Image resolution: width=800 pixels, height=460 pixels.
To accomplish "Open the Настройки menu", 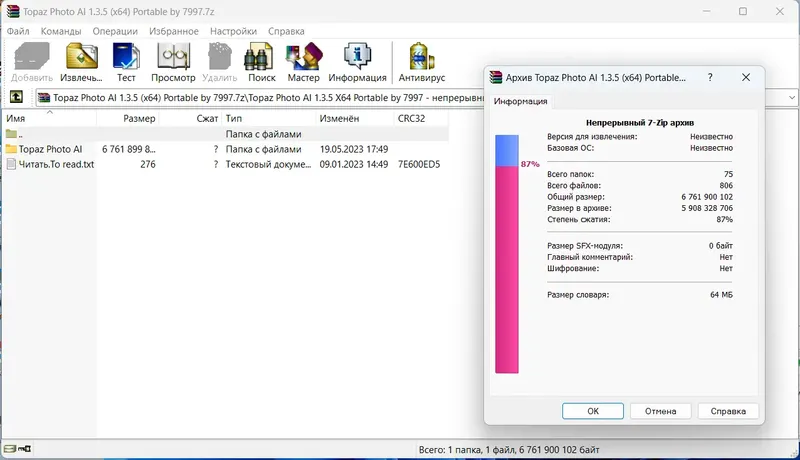I will (233, 31).
